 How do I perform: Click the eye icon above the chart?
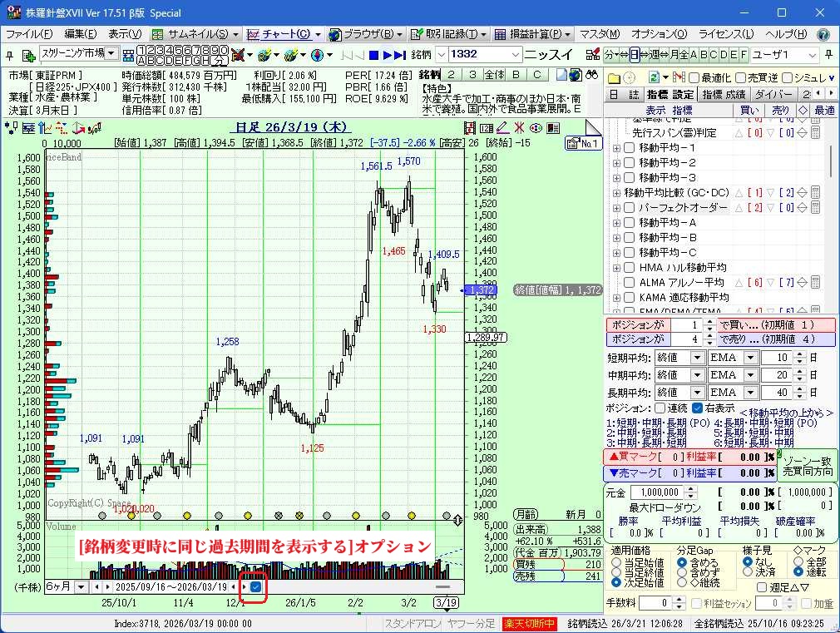(x=535, y=127)
